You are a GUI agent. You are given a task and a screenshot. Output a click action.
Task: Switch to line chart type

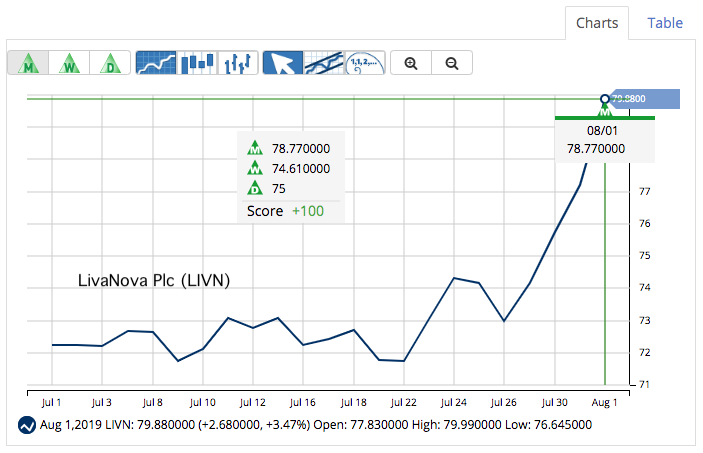(x=156, y=63)
